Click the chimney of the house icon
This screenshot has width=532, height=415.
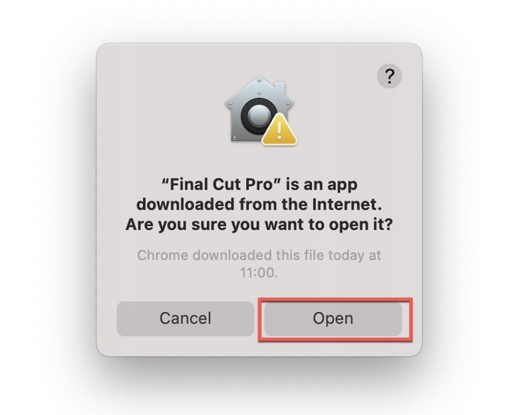[279, 88]
